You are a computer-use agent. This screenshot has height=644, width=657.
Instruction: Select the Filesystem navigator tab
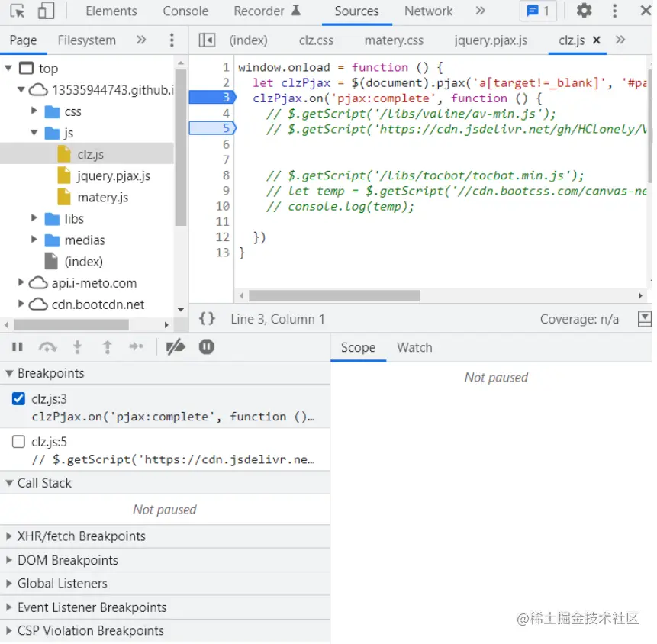(87, 40)
